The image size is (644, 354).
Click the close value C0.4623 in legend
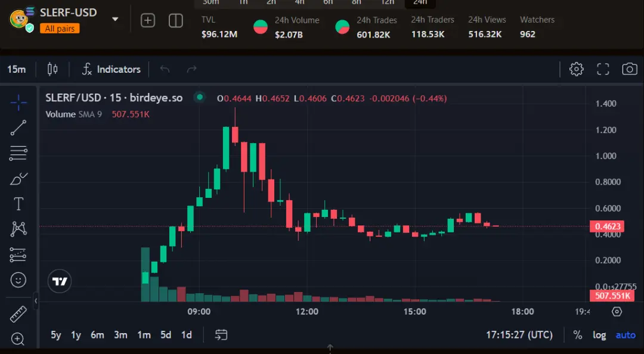pos(348,98)
